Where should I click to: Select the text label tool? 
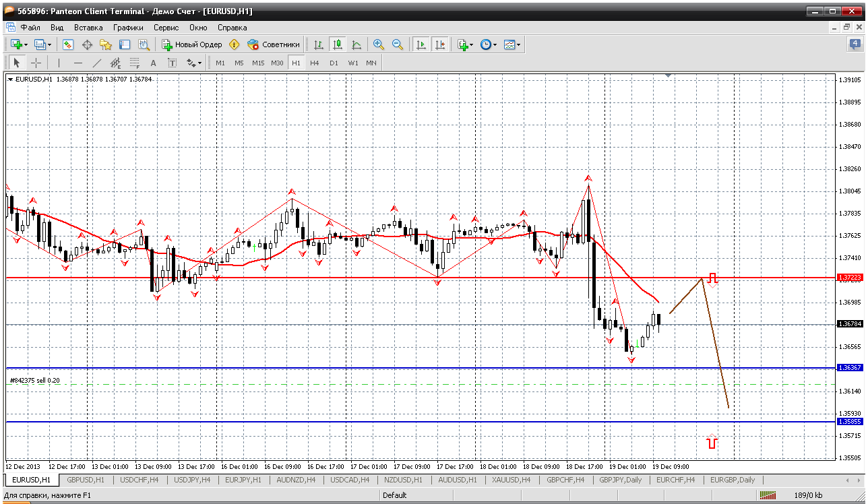point(153,63)
